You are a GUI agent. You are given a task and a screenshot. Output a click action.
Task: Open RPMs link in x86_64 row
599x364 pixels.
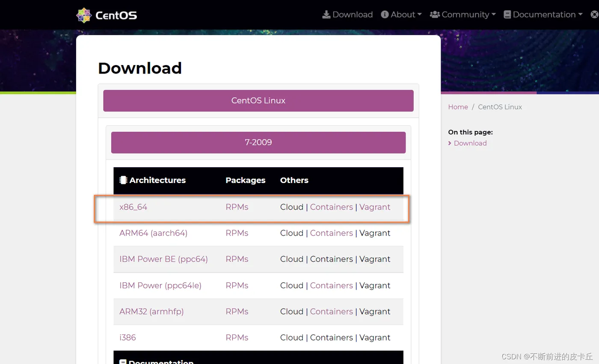click(x=237, y=207)
